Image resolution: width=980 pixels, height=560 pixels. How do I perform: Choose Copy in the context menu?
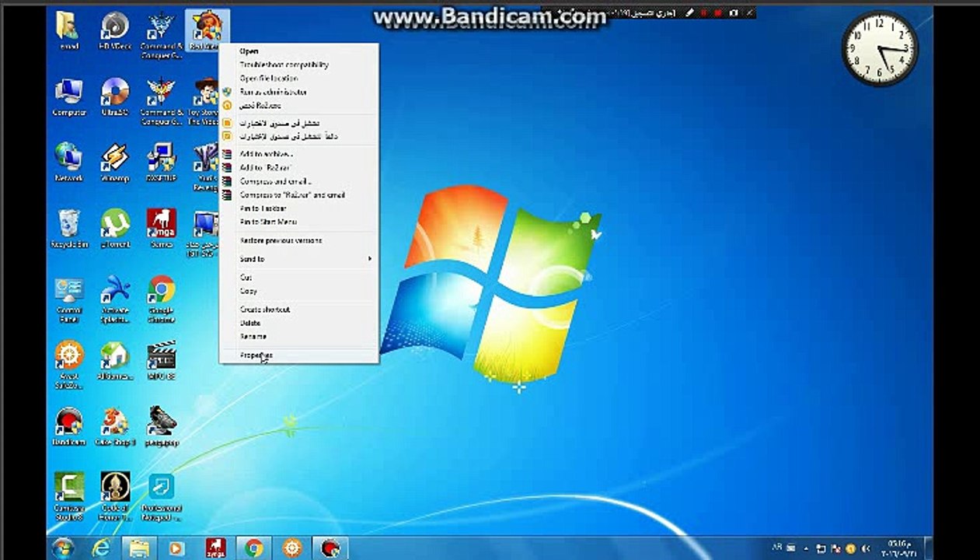[x=299, y=291]
